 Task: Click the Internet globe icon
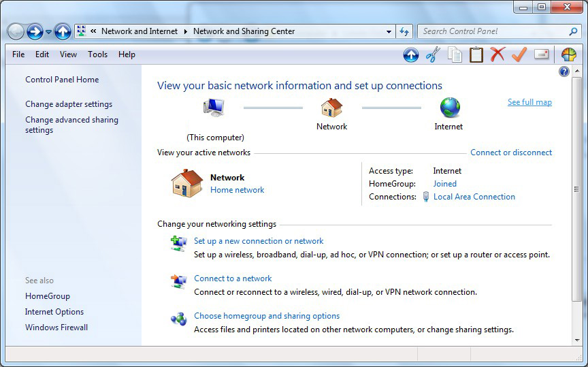coord(450,108)
